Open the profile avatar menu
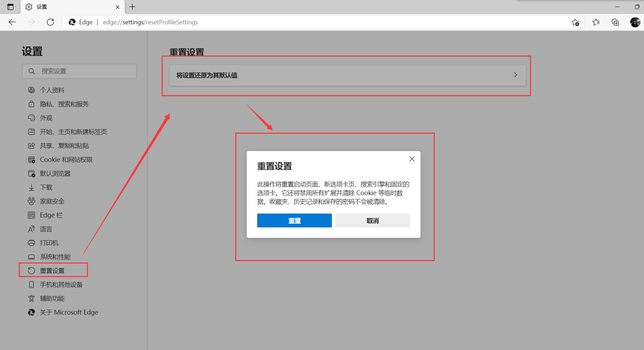The width and height of the screenshot is (644, 350). click(x=635, y=22)
